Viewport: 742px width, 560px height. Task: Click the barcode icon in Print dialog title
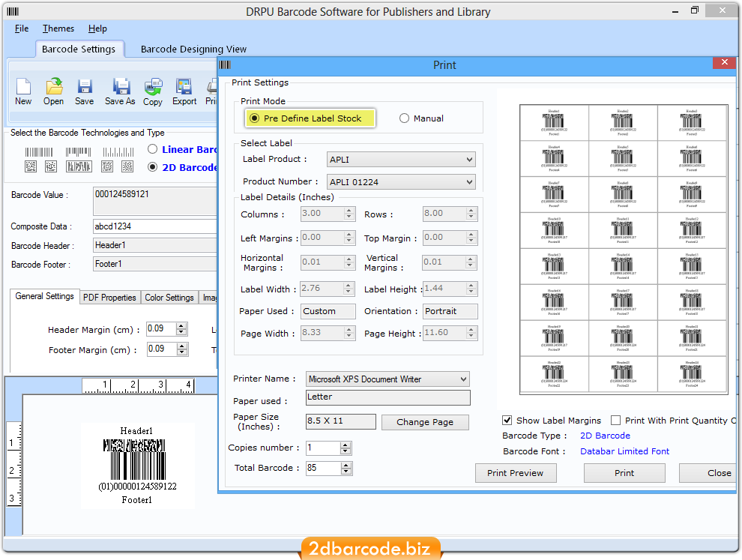[x=226, y=65]
